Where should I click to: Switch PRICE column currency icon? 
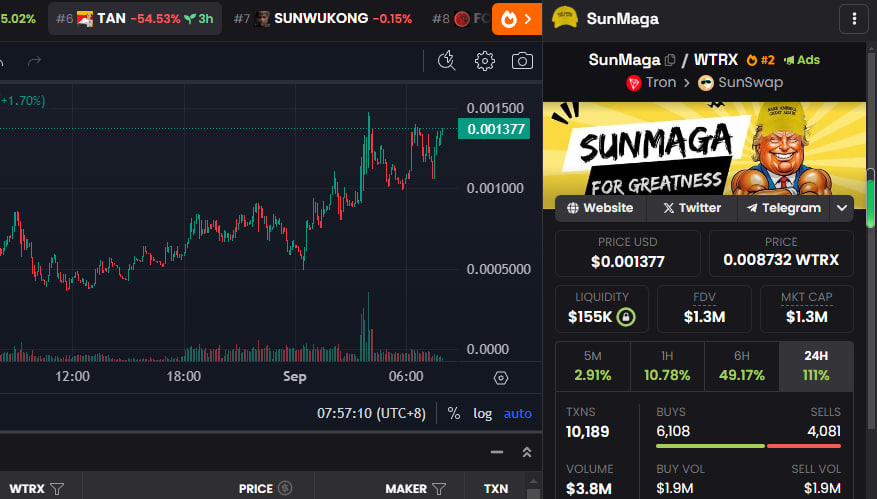click(285, 488)
